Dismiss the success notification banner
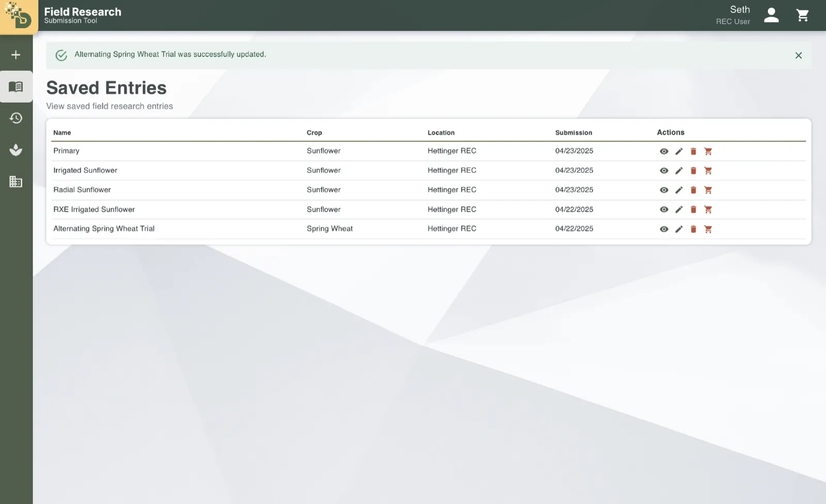 pyautogui.click(x=799, y=55)
